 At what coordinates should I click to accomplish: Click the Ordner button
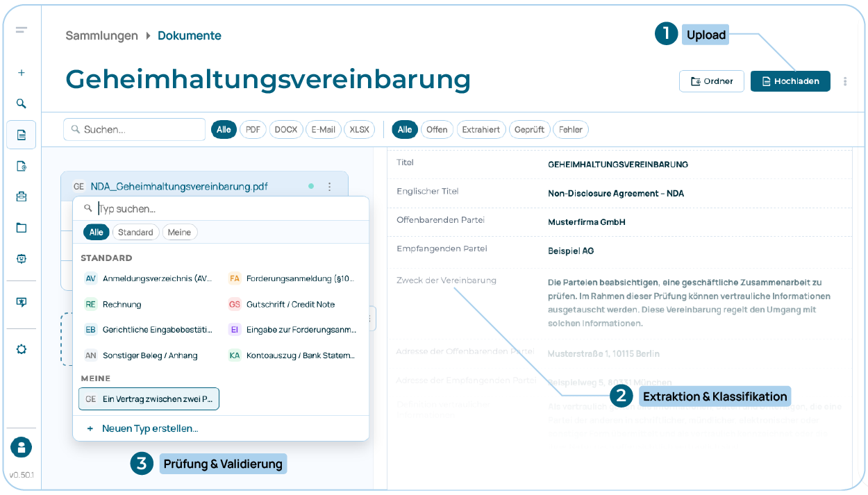point(712,81)
